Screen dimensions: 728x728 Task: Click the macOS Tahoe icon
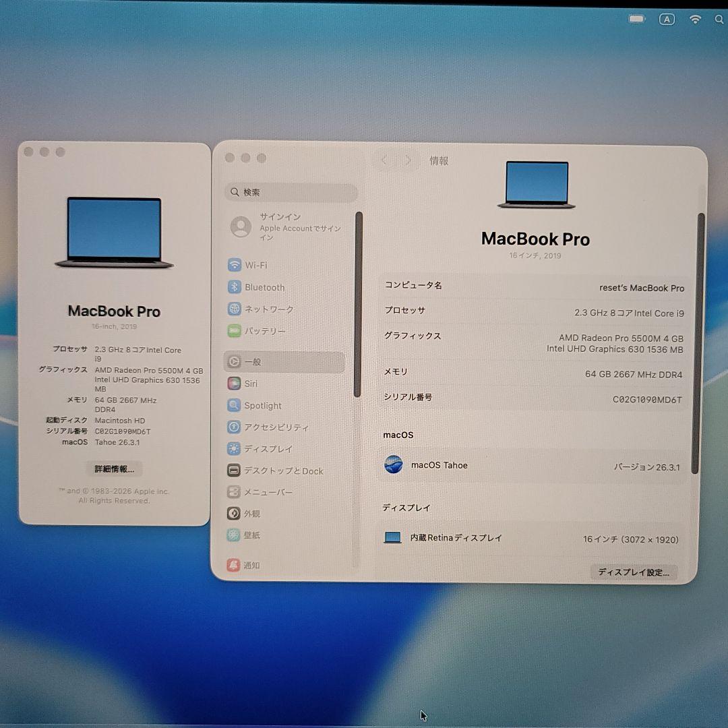pos(393,464)
